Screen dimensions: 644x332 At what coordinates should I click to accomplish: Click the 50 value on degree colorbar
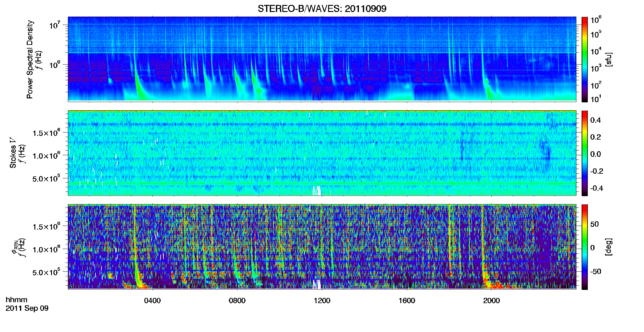click(595, 224)
